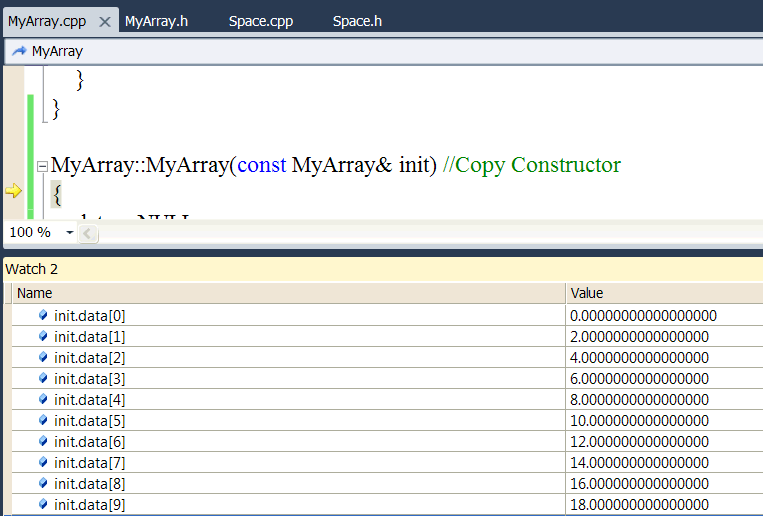Click the Copy Constructor comment text
Image resolution: width=763 pixels, height=516 pixels.
[532, 166]
